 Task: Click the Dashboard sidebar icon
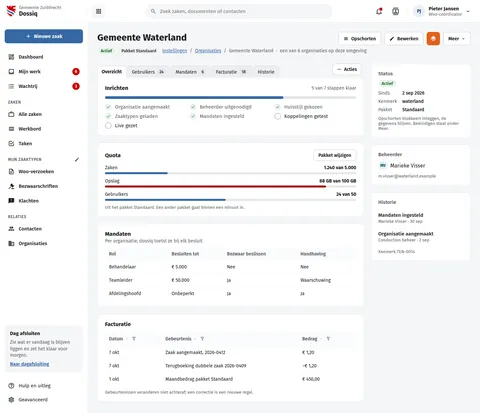[11, 57]
